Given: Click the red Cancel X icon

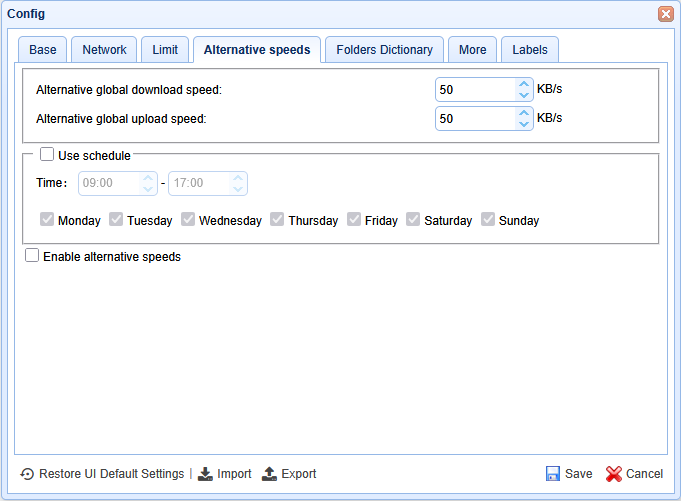Looking at the screenshot, I should point(614,474).
